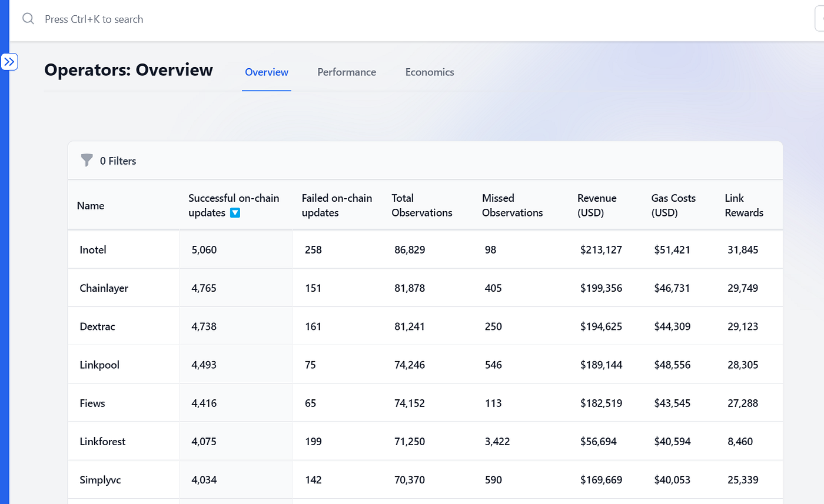The image size is (824, 504).
Task: Click Chainlayer's 4,765 successful updates value
Action: coord(204,288)
